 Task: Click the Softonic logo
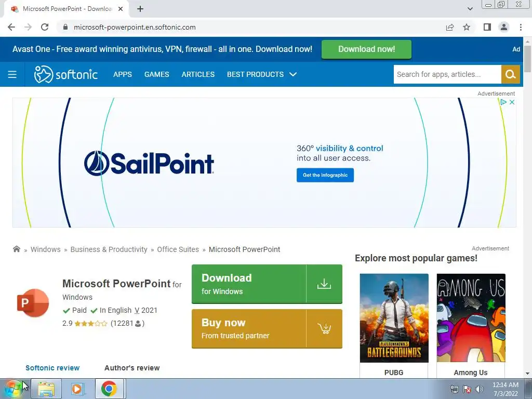click(x=66, y=74)
